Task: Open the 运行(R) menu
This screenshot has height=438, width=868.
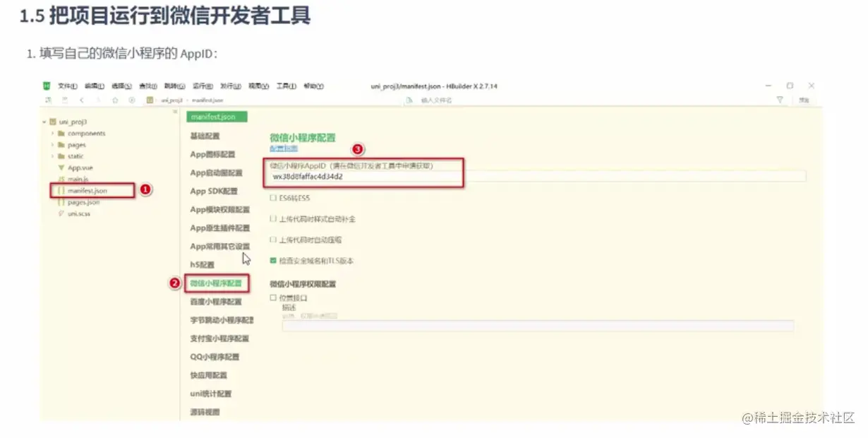Action: [x=203, y=86]
